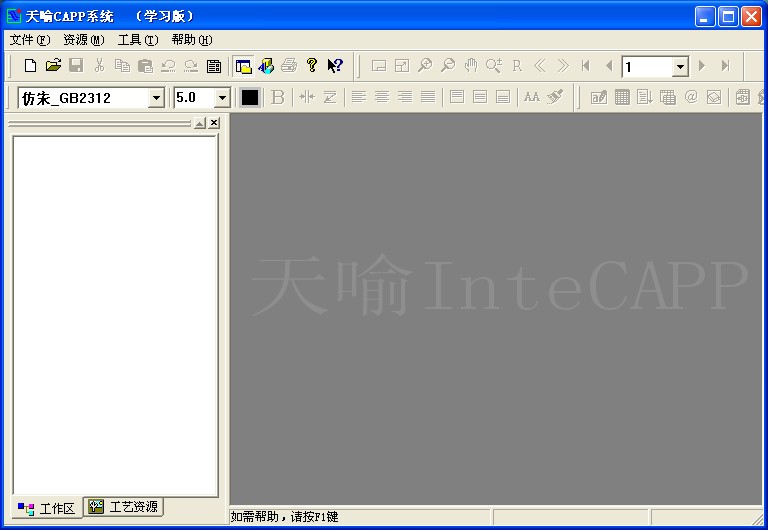This screenshot has width=768, height=530.
Task: Open the 帮助(H) menu
Action: (192, 40)
